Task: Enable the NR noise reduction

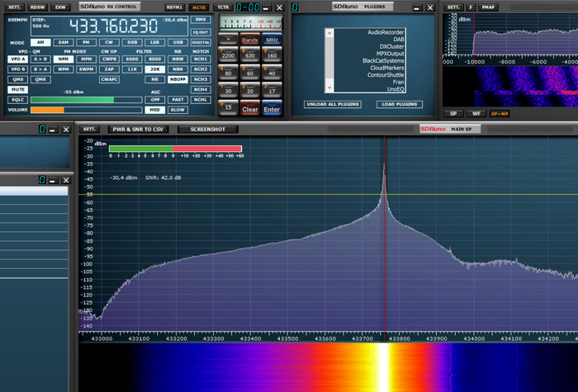Action: coord(155,79)
